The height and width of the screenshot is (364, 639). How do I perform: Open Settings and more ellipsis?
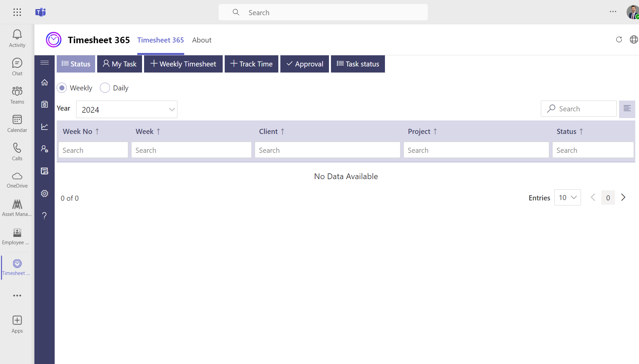pyautogui.click(x=613, y=12)
